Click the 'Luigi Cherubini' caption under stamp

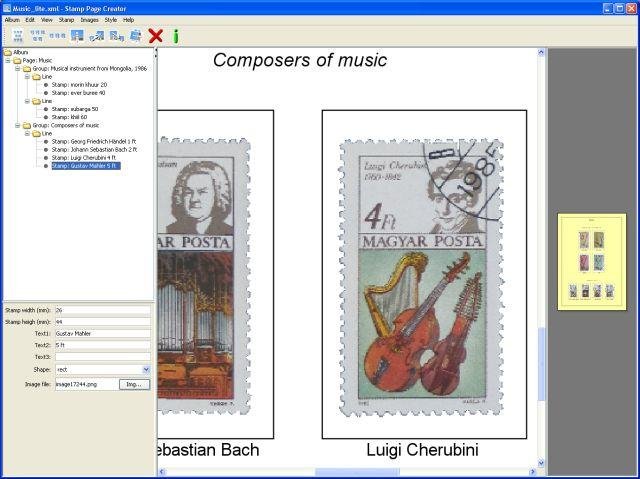point(422,450)
